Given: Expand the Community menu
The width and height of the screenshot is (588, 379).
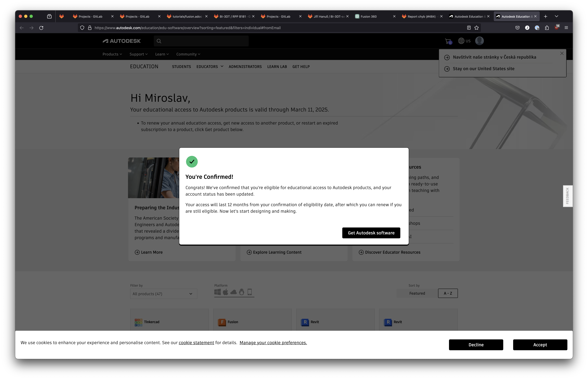Looking at the screenshot, I should tap(188, 54).
